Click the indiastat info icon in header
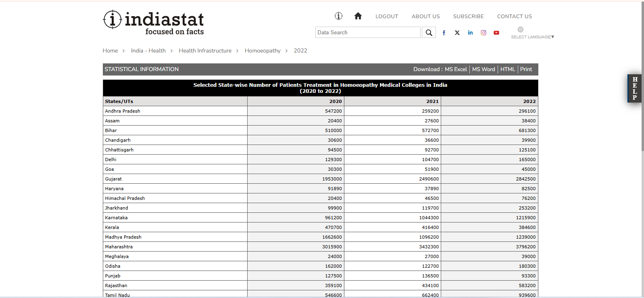The image size is (644, 298). tap(338, 16)
